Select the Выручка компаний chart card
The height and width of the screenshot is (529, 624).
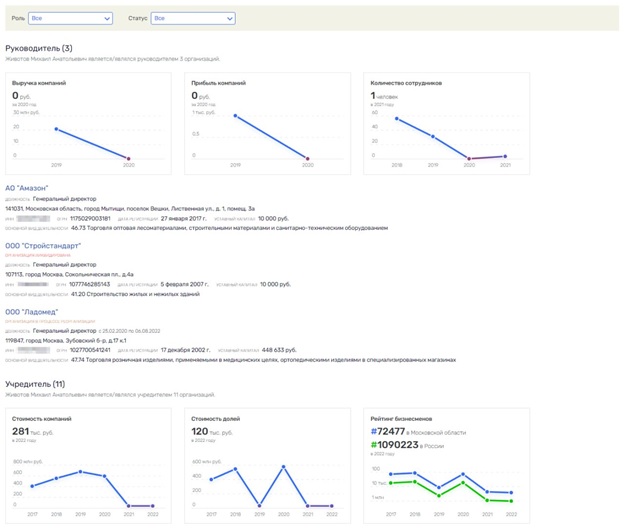(92, 124)
